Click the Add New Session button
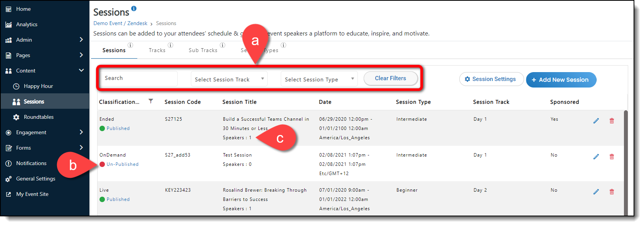Viewport: 644px width, 226px height. click(x=561, y=80)
